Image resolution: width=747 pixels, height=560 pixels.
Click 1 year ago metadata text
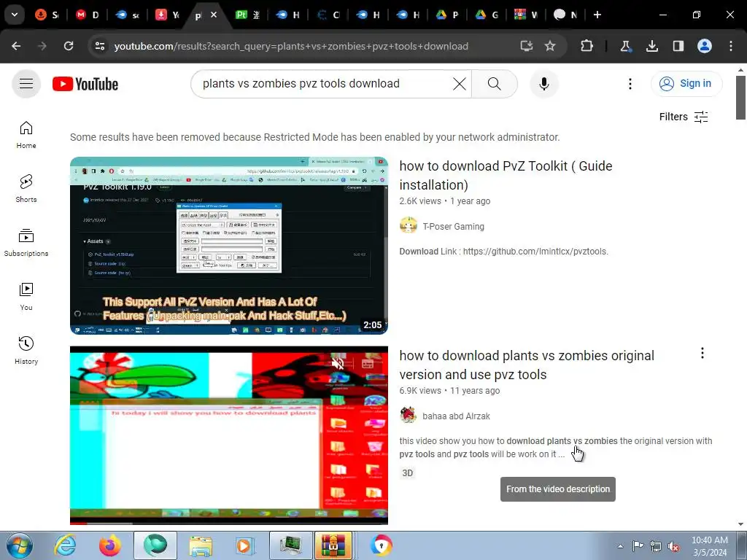pyautogui.click(x=471, y=201)
